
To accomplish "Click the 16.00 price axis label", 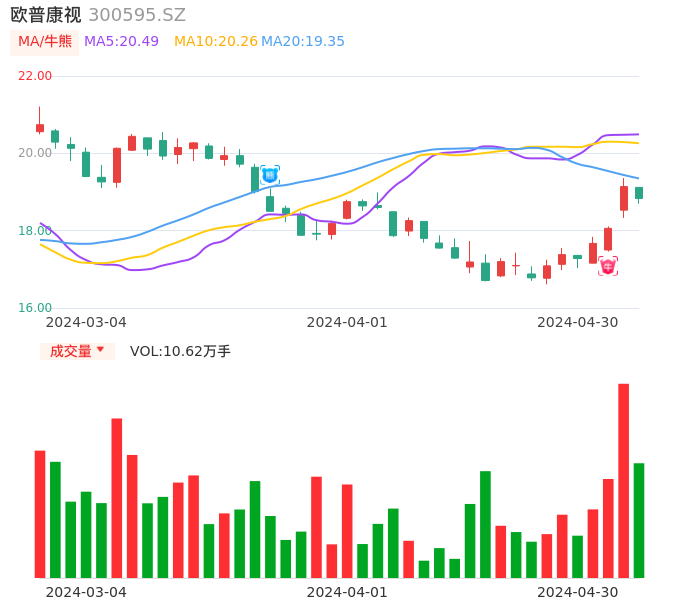I will (35, 308).
